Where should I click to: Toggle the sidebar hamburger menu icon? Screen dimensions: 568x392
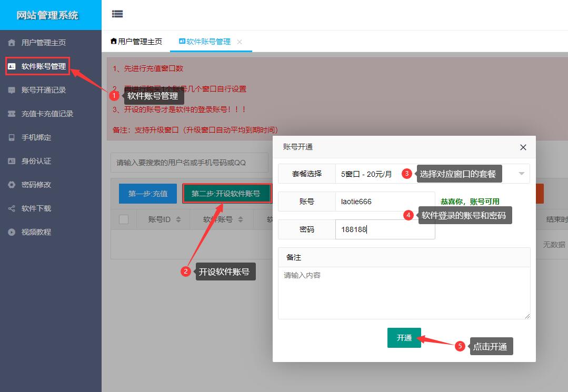point(117,14)
